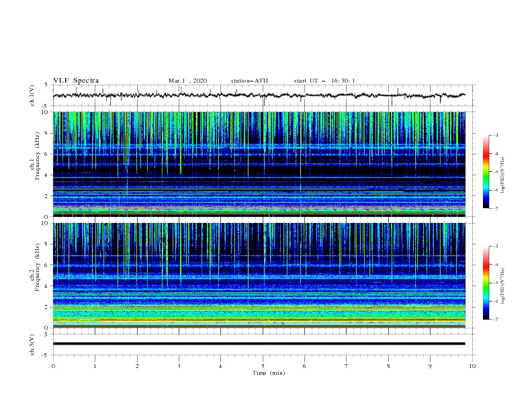
Task: Select the date "Mar.1 , 2020"
Action: (187, 81)
